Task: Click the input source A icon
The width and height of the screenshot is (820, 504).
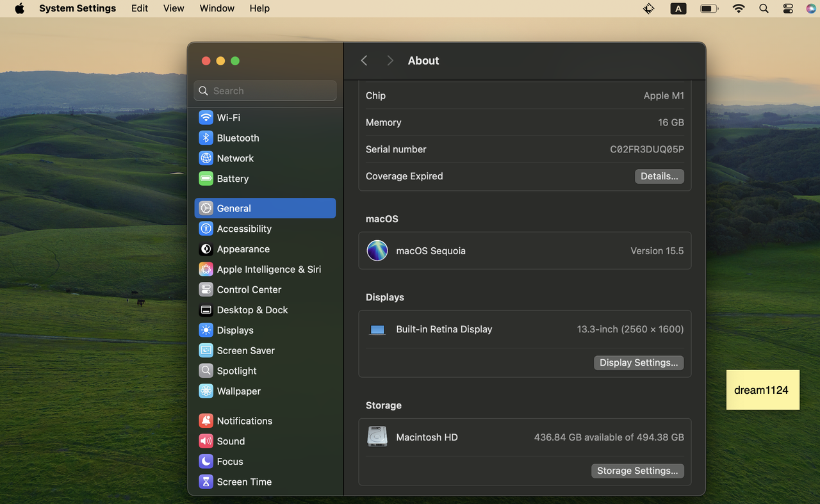Action: 678,8
